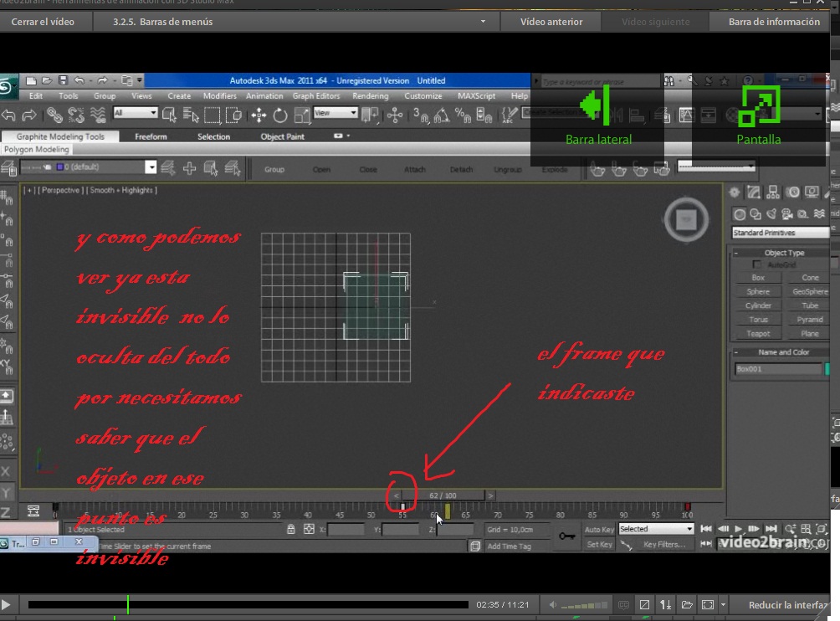Open the Modify panel tab icon

[x=754, y=192]
